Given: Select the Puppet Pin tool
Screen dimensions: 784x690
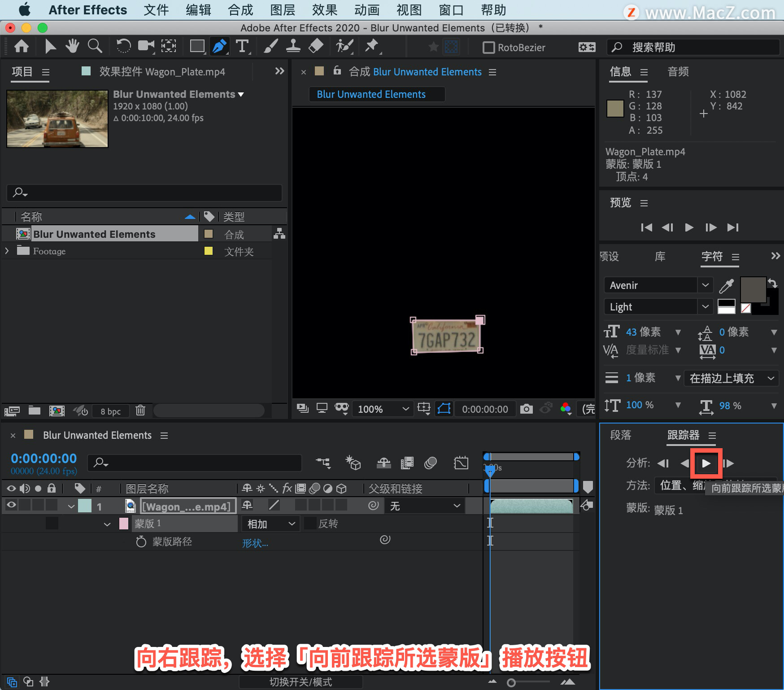Looking at the screenshot, I should 372,46.
